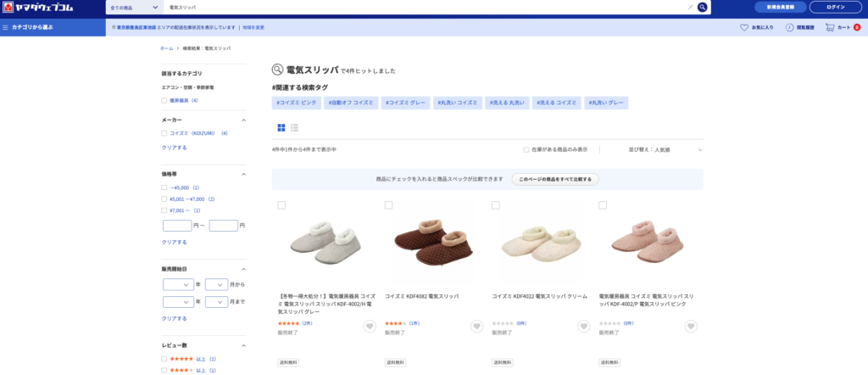Open the コイズミ KDF4022 電気スリッパ クリーム title
The width and height of the screenshot is (868, 375).
pos(540,296)
